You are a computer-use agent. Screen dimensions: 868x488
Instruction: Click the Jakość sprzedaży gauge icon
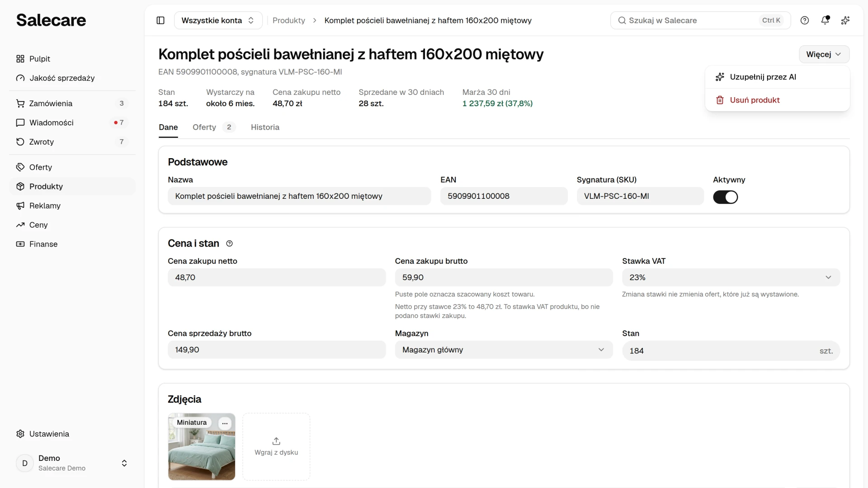coord(20,78)
